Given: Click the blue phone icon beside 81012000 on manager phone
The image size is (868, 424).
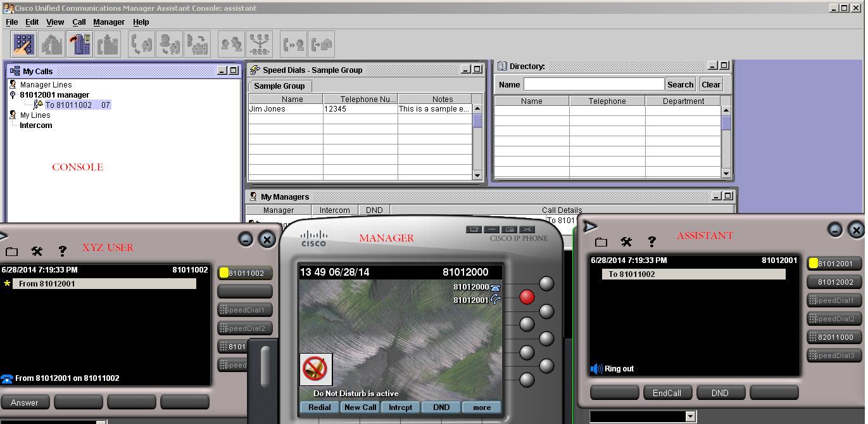Looking at the screenshot, I should point(495,287).
